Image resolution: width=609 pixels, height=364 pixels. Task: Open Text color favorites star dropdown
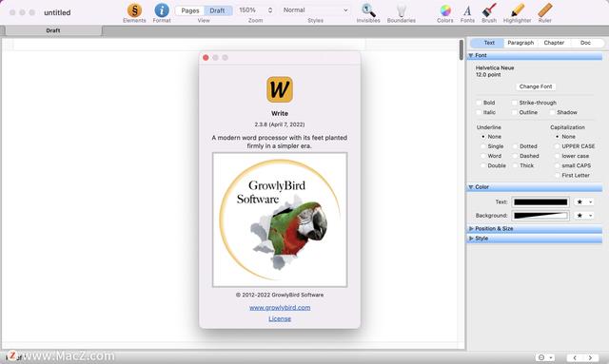583,202
